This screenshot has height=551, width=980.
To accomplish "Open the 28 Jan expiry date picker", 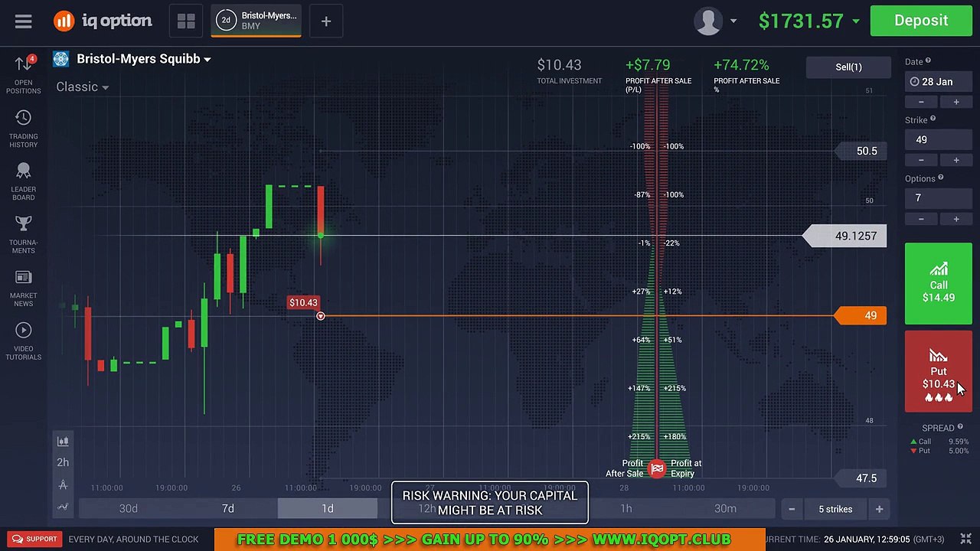I will [938, 82].
